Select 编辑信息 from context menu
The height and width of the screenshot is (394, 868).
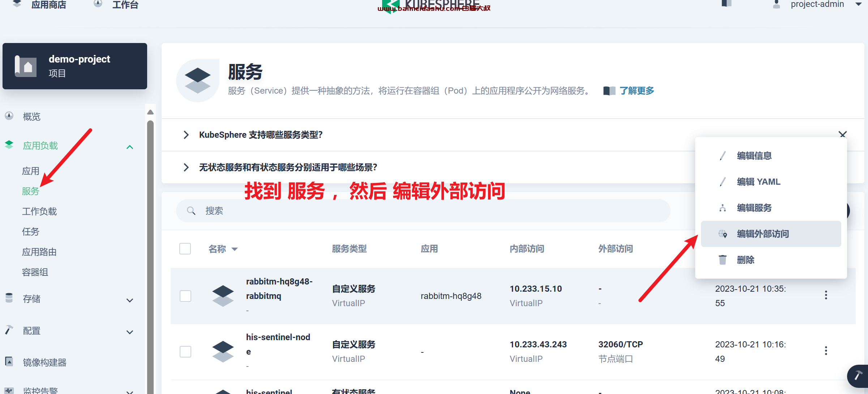coord(771,156)
